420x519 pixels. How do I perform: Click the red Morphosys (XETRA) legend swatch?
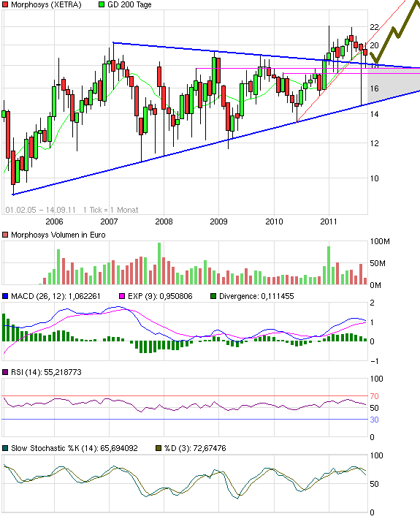[5, 4]
